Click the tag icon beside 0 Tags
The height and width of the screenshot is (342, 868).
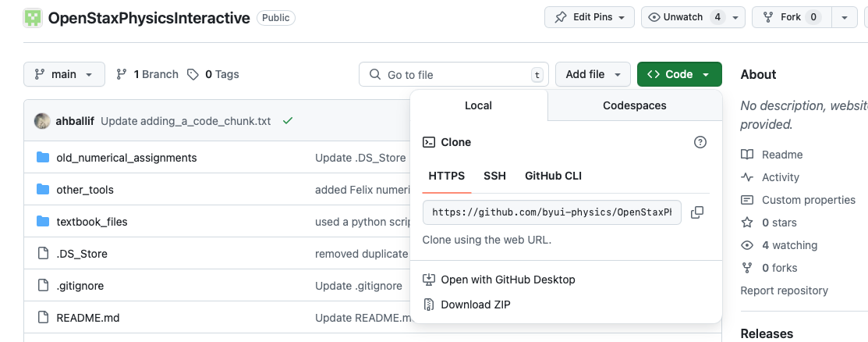point(193,74)
